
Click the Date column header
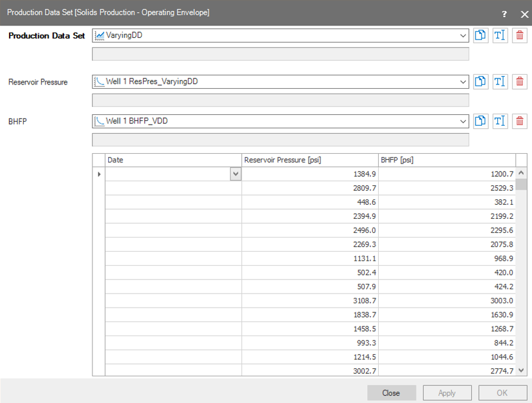(x=173, y=160)
